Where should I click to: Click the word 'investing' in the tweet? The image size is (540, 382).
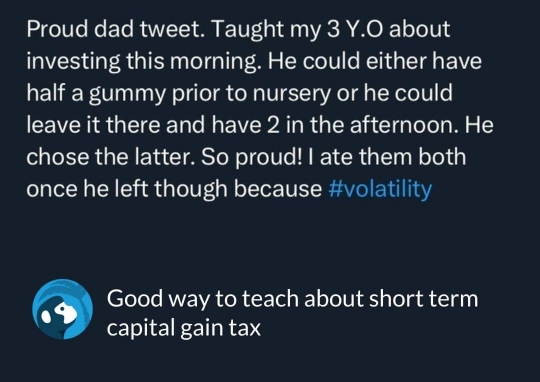point(73,61)
